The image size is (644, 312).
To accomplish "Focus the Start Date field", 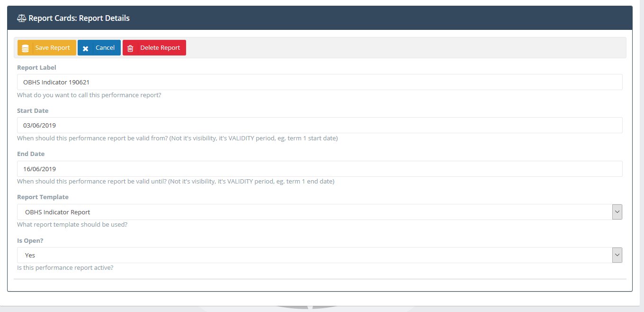I will (320, 125).
